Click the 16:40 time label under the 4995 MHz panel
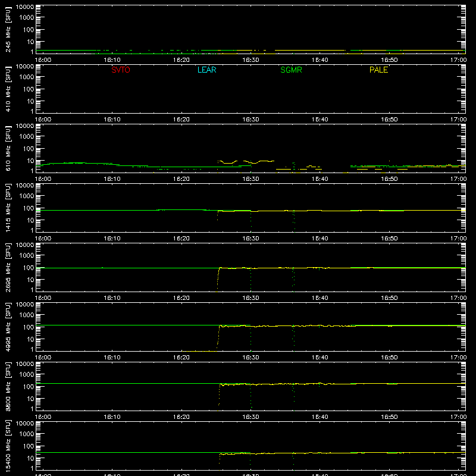The image size is (476, 476). tap(320, 358)
